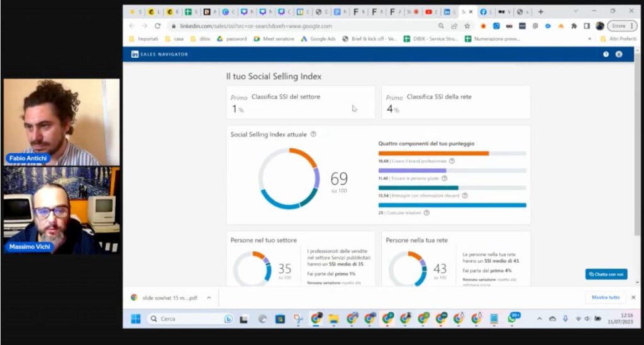Expand the downloaded slide sowhat pdf options chevron
Screen dimensions: 644x345
tap(209, 298)
